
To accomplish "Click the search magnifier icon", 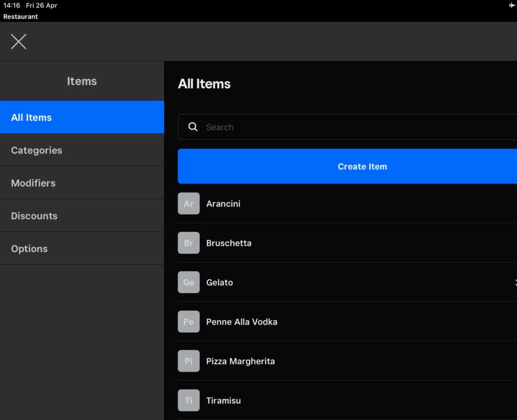I will 193,127.
